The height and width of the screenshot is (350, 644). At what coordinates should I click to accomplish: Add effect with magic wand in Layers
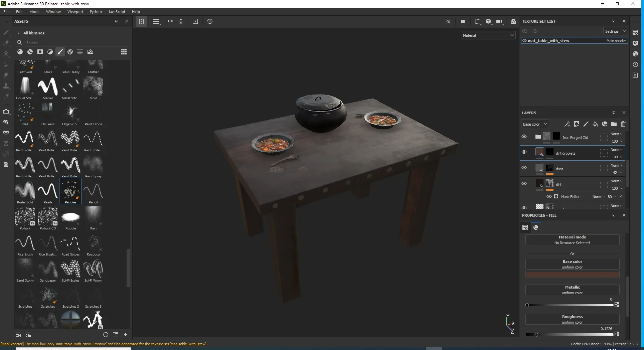(x=567, y=124)
